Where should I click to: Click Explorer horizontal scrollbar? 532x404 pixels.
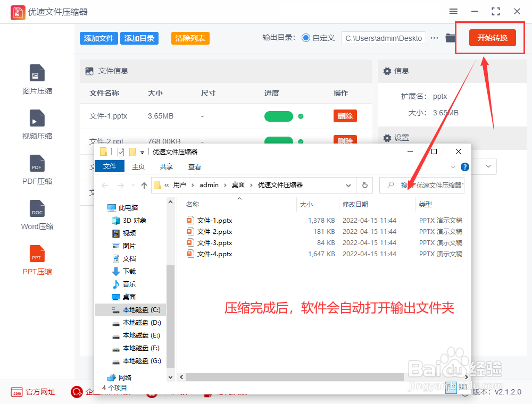pyautogui.click(x=295, y=377)
